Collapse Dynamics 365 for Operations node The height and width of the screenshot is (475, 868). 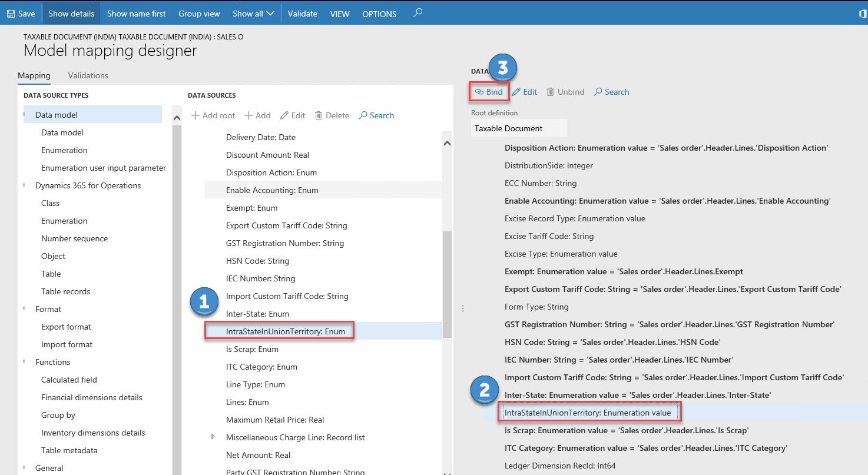(25, 185)
